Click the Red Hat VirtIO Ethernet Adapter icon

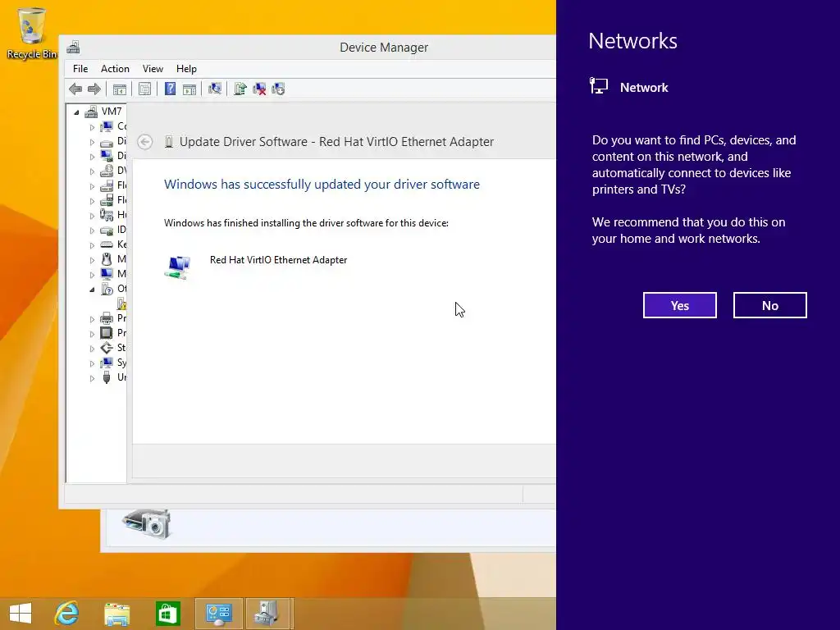(x=177, y=267)
